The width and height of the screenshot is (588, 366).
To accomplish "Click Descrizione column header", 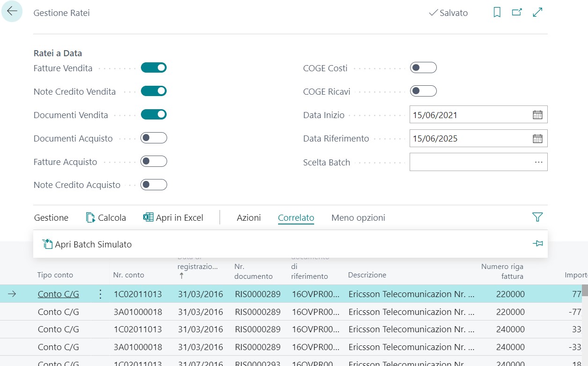I will pyautogui.click(x=367, y=275).
